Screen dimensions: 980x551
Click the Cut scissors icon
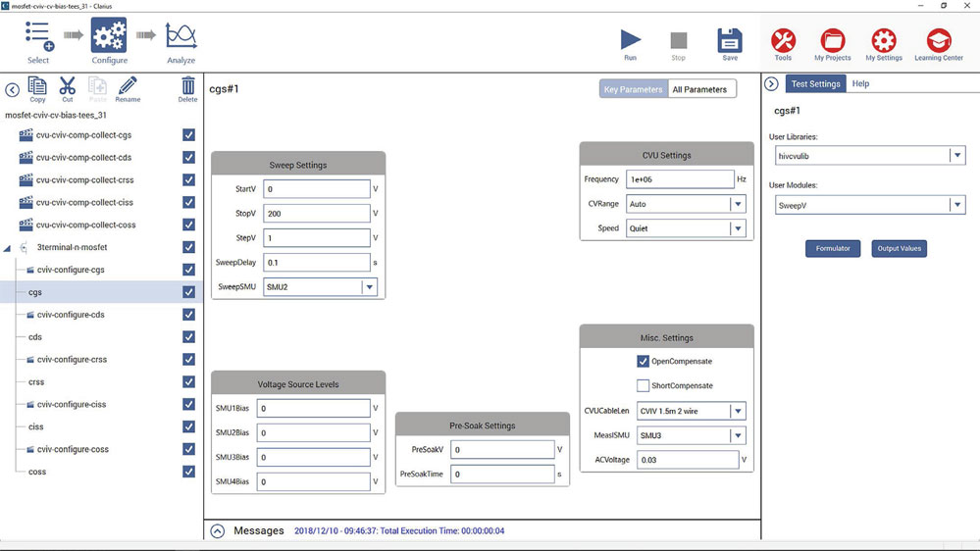point(67,86)
